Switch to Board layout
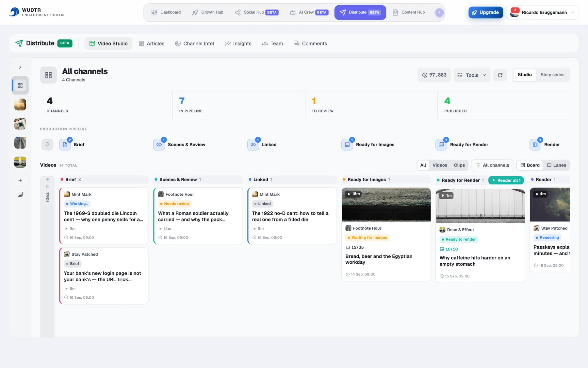 click(530, 165)
